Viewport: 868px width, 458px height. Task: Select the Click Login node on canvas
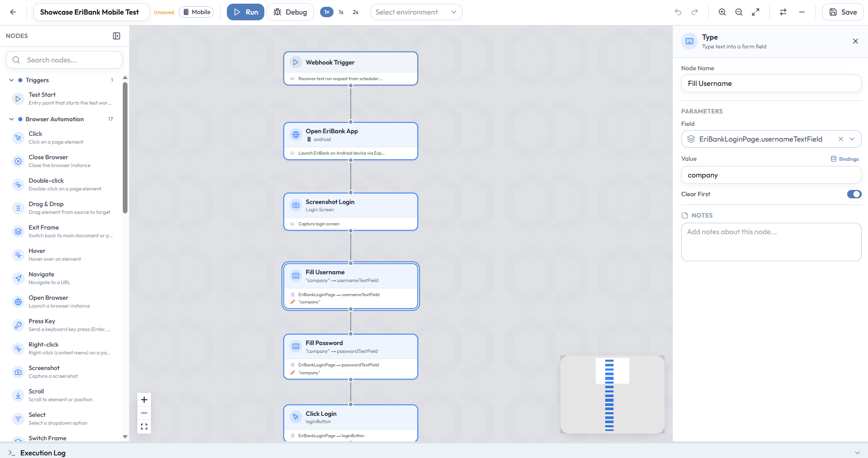[351, 423]
